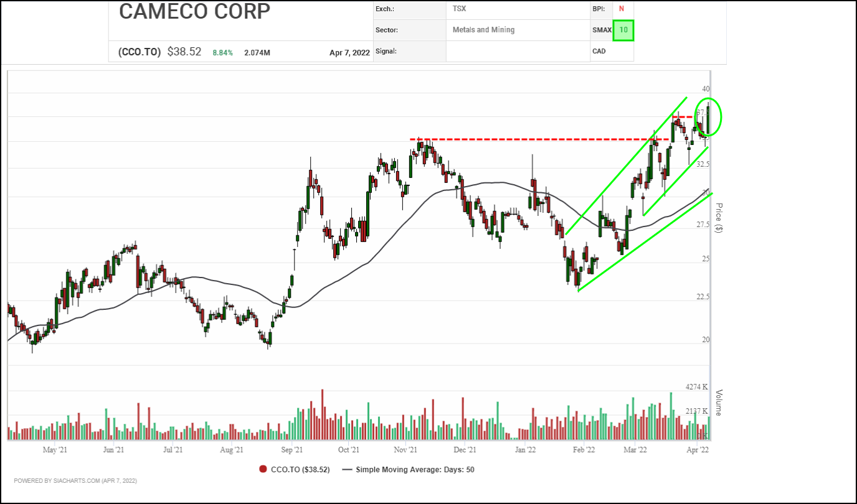The image size is (857, 504).
Task: Click the 25 price axis label
Action: pos(706,259)
